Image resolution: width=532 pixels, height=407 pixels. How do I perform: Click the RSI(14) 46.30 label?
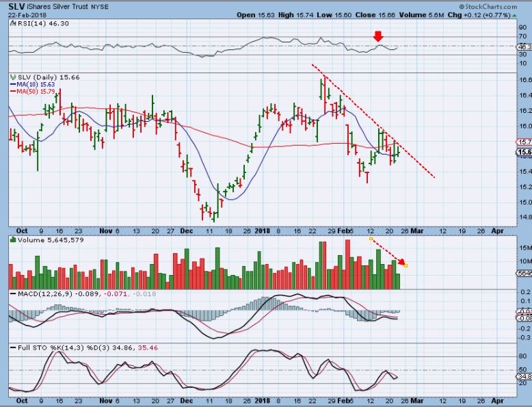tap(43, 23)
